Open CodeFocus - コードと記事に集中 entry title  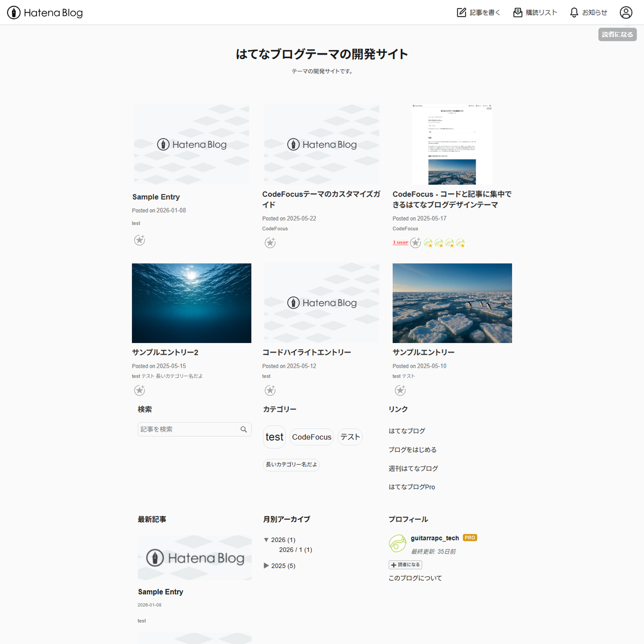pyautogui.click(x=452, y=199)
